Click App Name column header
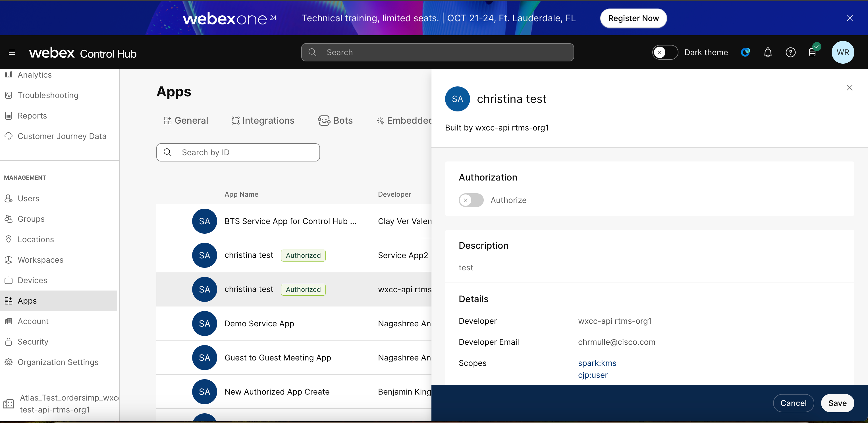The height and width of the screenshot is (423, 868). (x=241, y=194)
